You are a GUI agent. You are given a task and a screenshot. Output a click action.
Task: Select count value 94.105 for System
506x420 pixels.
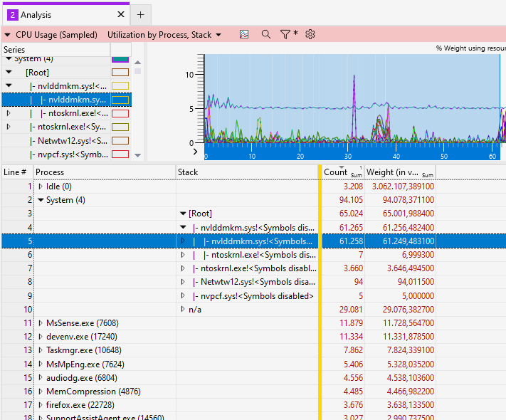point(351,200)
